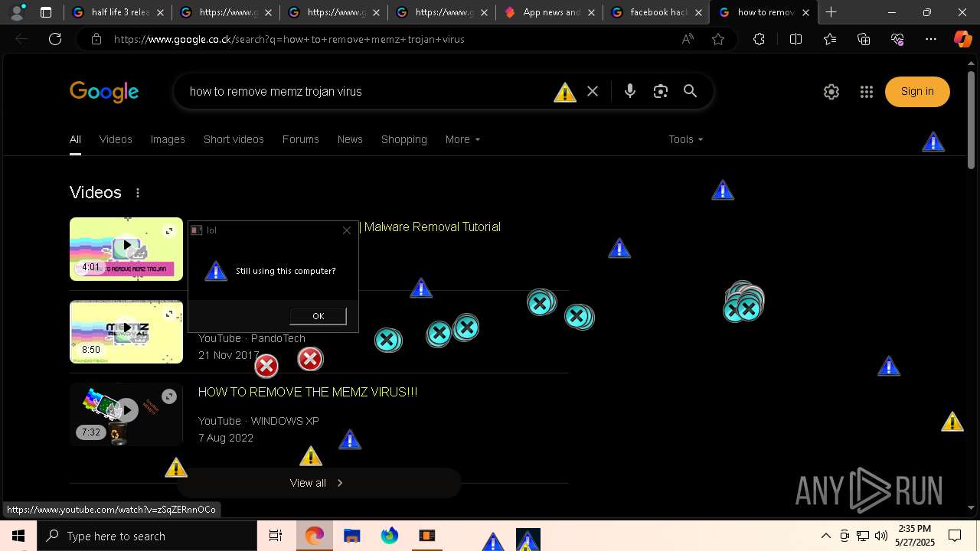Select the Shopping search tab
Screen dimensions: 980x551
pos(404,139)
